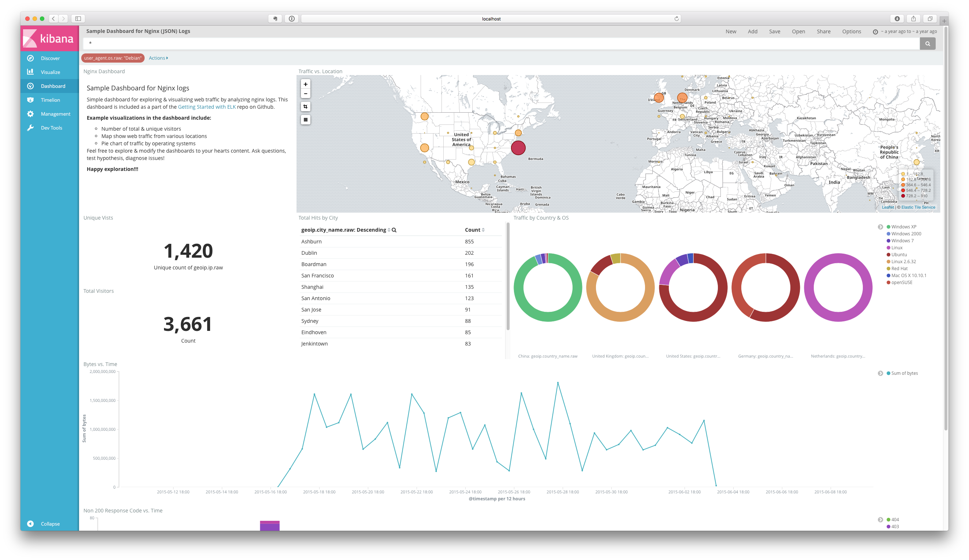Open Visualize bar chart icon
This screenshot has height=560, width=969.
[30, 72]
